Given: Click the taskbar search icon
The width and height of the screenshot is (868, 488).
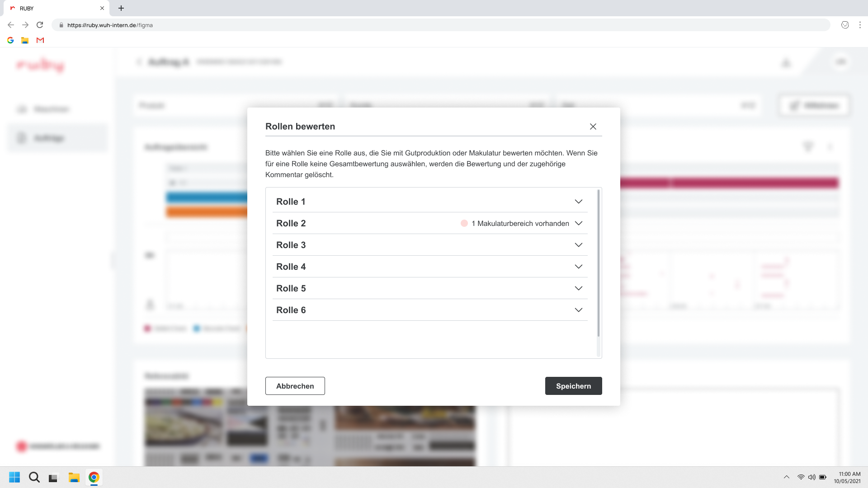Looking at the screenshot, I should [34, 477].
